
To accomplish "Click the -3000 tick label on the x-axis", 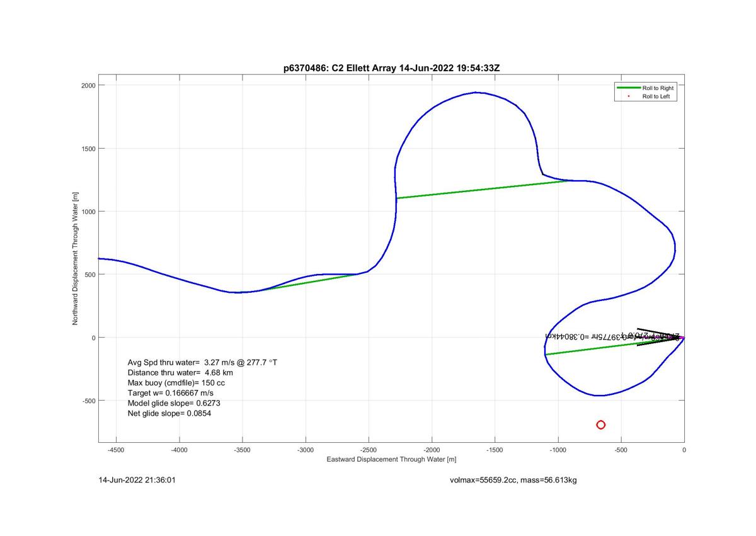I will [306, 450].
